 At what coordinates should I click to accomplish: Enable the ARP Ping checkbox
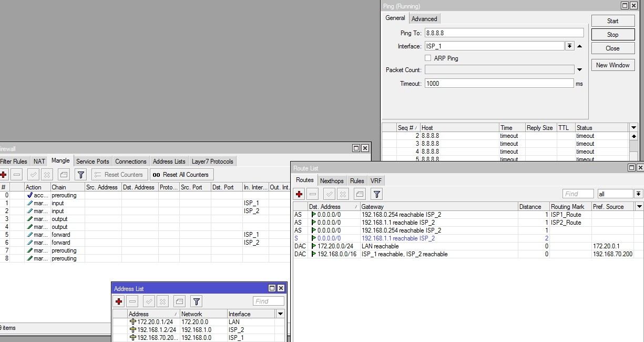point(428,58)
